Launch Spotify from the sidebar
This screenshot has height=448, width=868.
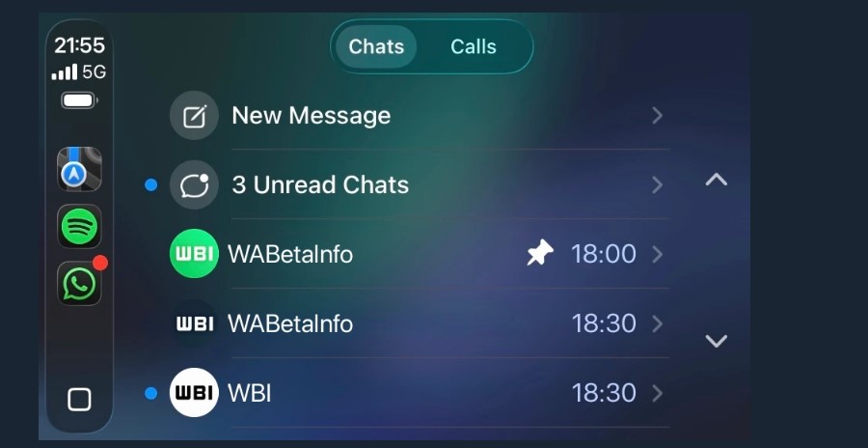click(x=79, y=226)
